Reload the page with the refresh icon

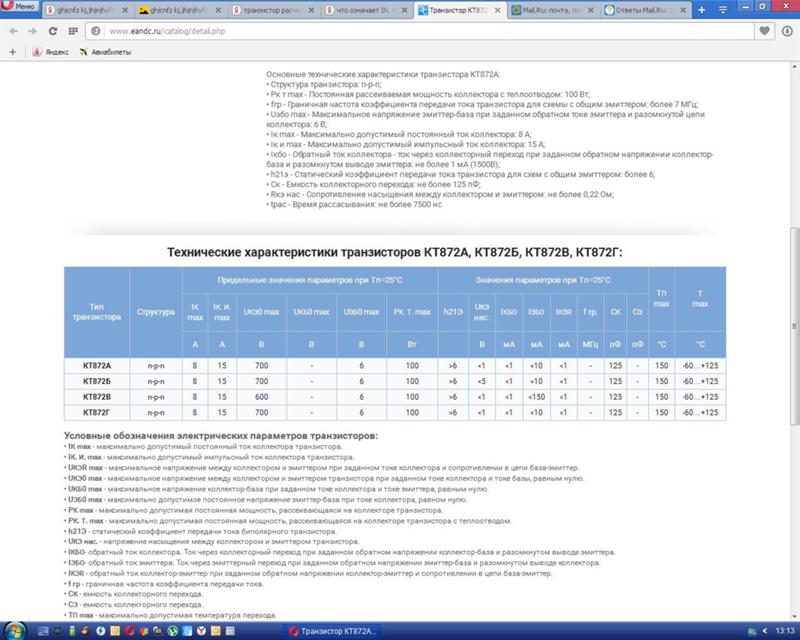click(x=51, y=31)
